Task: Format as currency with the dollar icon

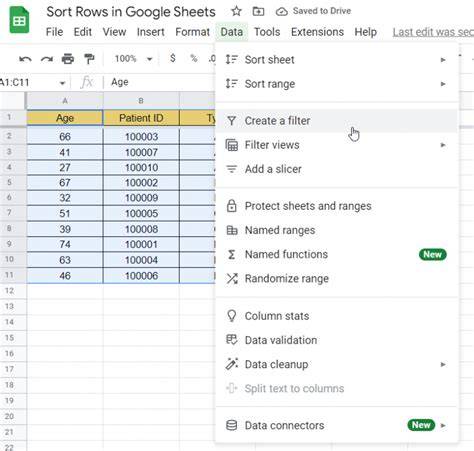Action: [172, 58]
